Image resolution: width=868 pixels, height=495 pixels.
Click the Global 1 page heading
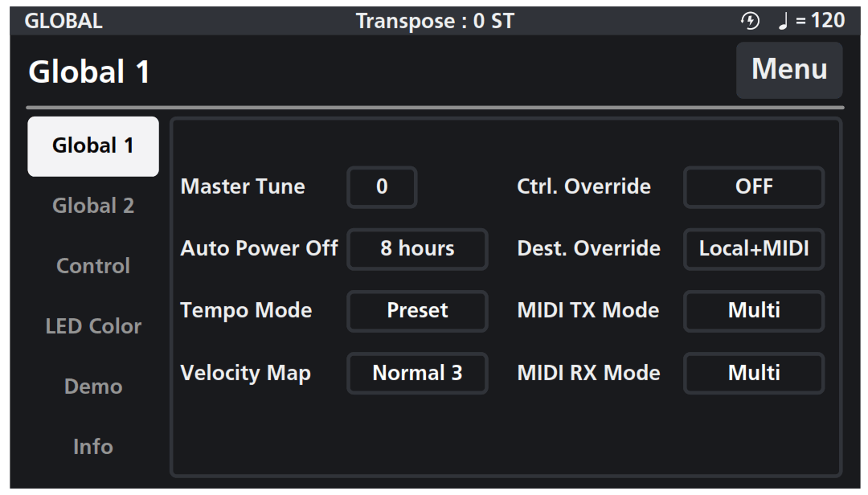click(x=89, y=72)
